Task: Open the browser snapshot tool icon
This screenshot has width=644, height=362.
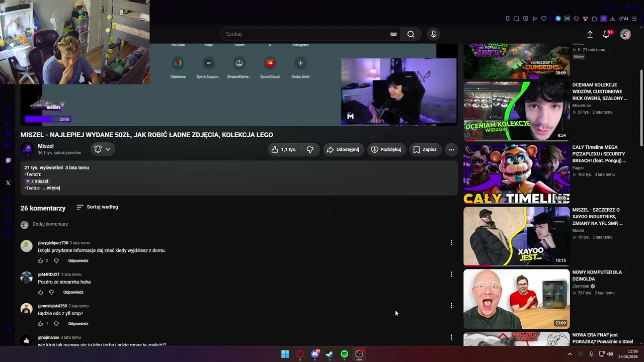Action: pos(517,19)
